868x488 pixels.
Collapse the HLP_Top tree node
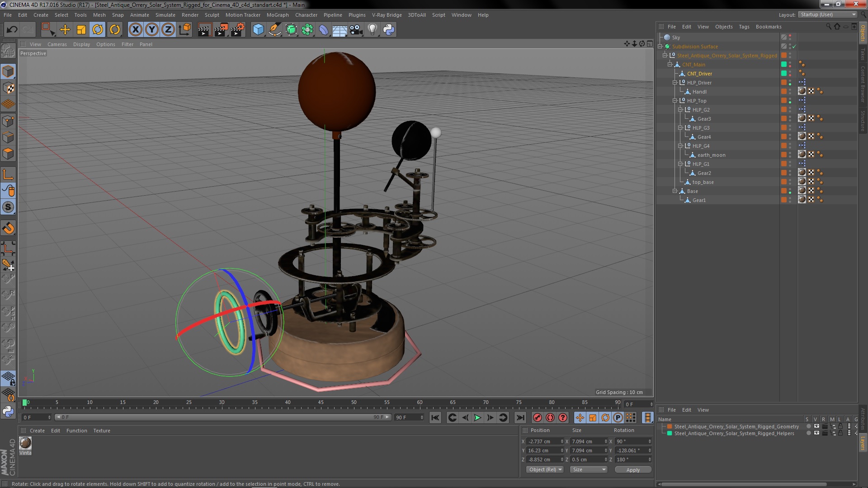pos(675,101)
